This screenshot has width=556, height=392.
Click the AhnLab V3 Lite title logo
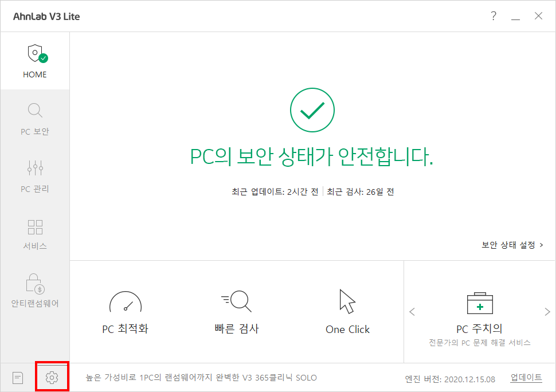(x=46, y=17)
